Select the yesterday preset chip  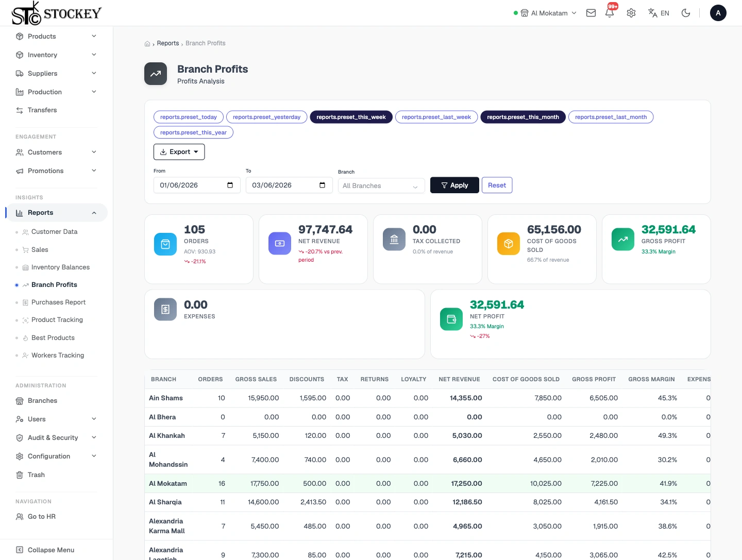(267, 117)
